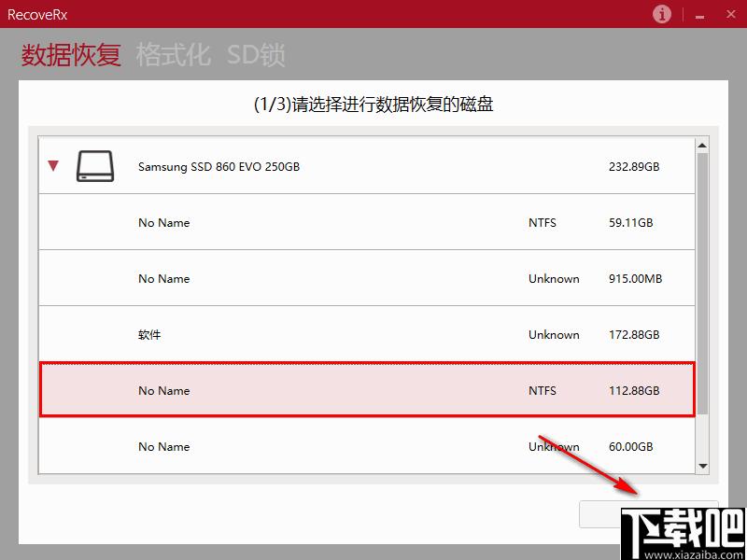Viewport: 747px width, 560px height.
Task: Click the 60.00GB size value
Action: [x=631, y=447]
